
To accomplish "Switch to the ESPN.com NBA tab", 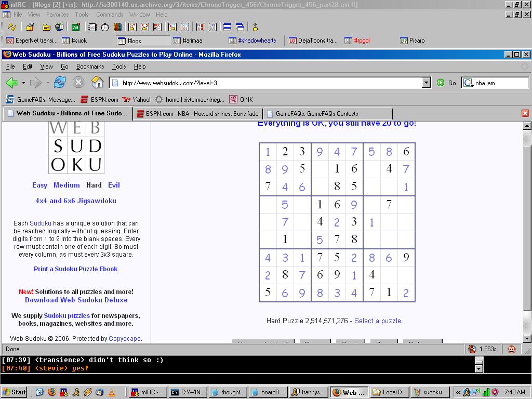I will [x=197, y=113].
